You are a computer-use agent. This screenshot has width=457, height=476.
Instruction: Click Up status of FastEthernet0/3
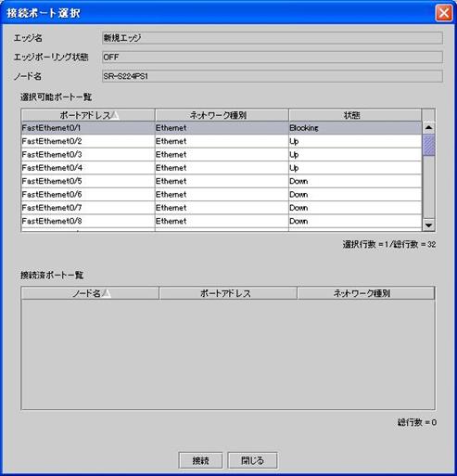click(355, 155)
